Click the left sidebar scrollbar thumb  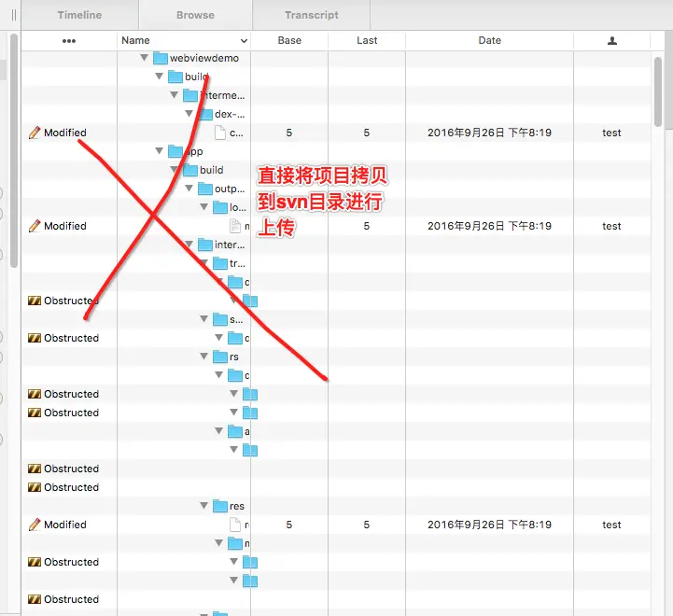(14, 150)
